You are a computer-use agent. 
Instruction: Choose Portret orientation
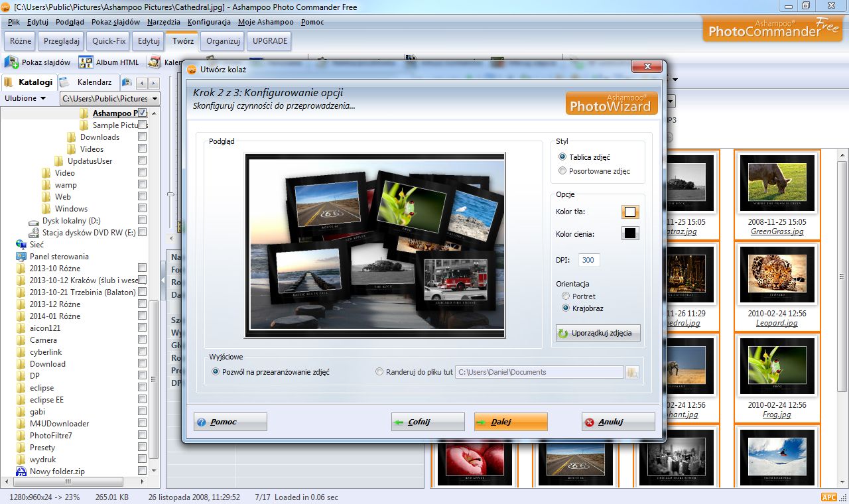click(x=578, y=296)
